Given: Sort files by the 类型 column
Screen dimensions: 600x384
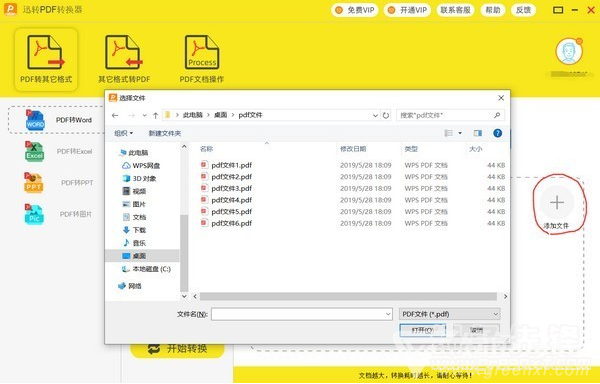Looking at the screenshot, I should [411, 149].
